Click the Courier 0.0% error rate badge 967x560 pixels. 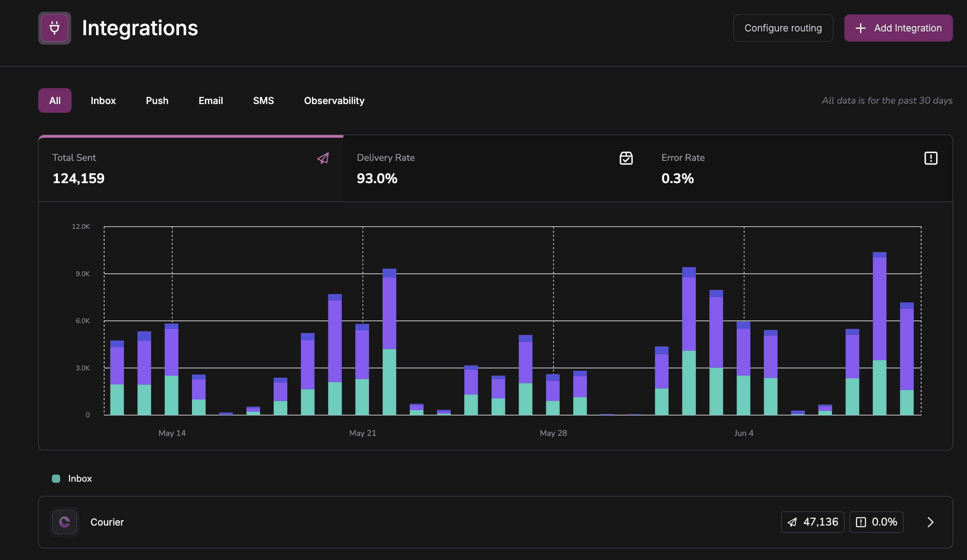point(876,522)
